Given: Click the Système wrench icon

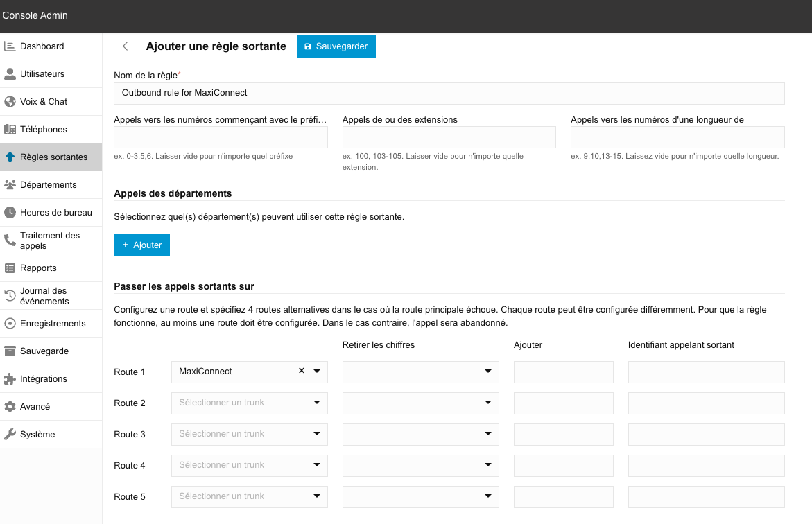Looking at the screenshot, I should [x=10, y=435].
